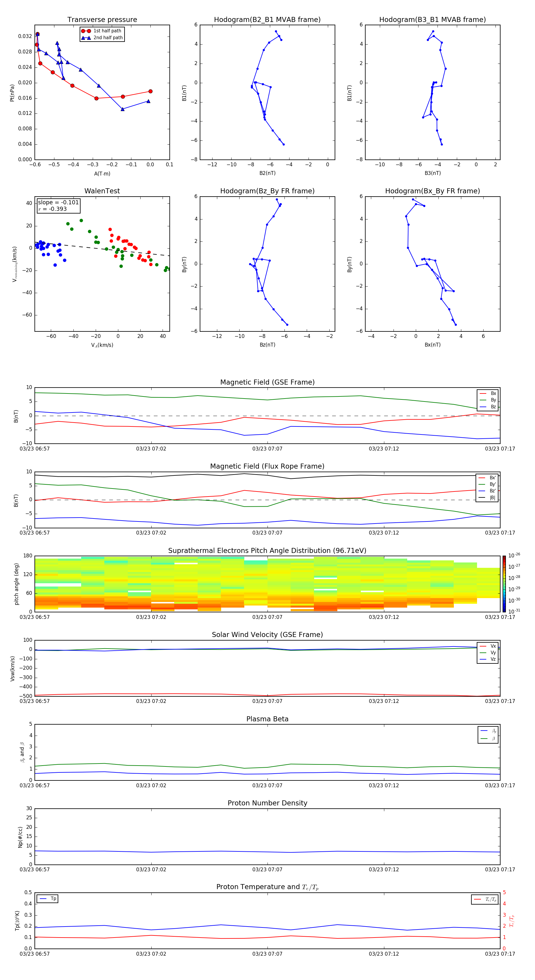Click the heatmap in the pitch angle plot

pyautogui.click(x=267, y=584)
